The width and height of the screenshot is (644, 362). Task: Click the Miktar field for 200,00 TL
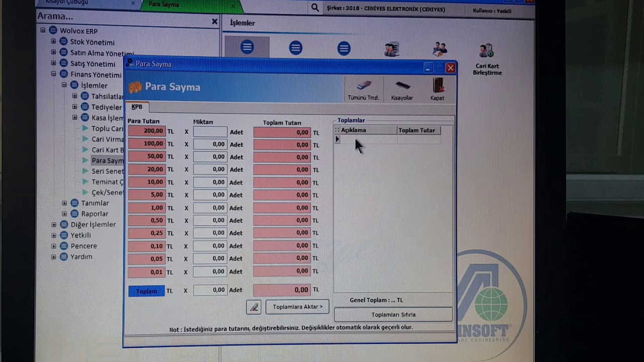point(210,132)
